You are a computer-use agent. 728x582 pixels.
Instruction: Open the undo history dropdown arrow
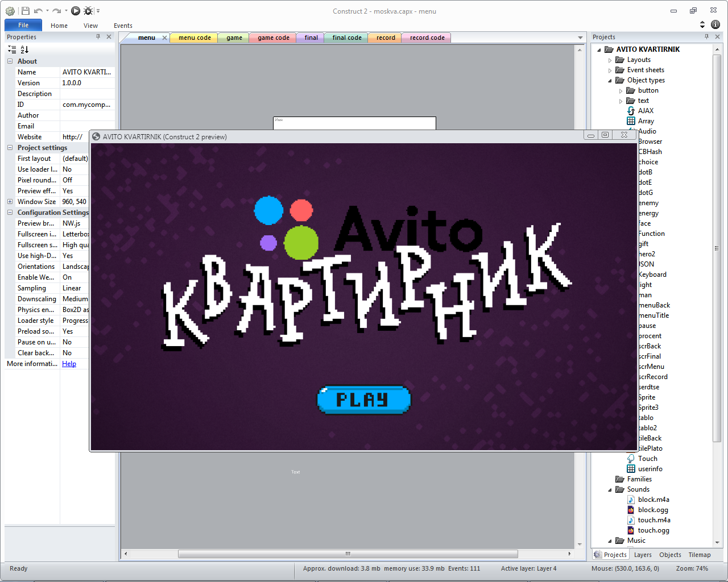(47, 11)
